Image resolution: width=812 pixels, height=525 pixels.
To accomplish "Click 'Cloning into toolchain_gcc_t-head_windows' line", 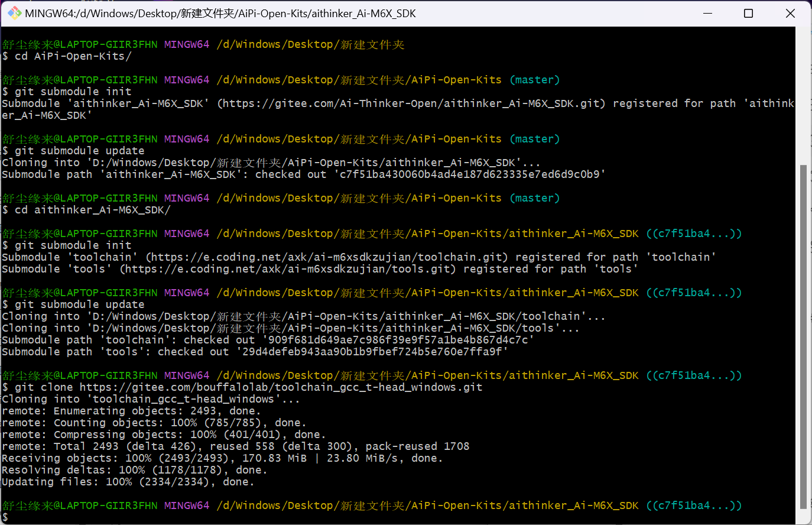I will [151, 399].
